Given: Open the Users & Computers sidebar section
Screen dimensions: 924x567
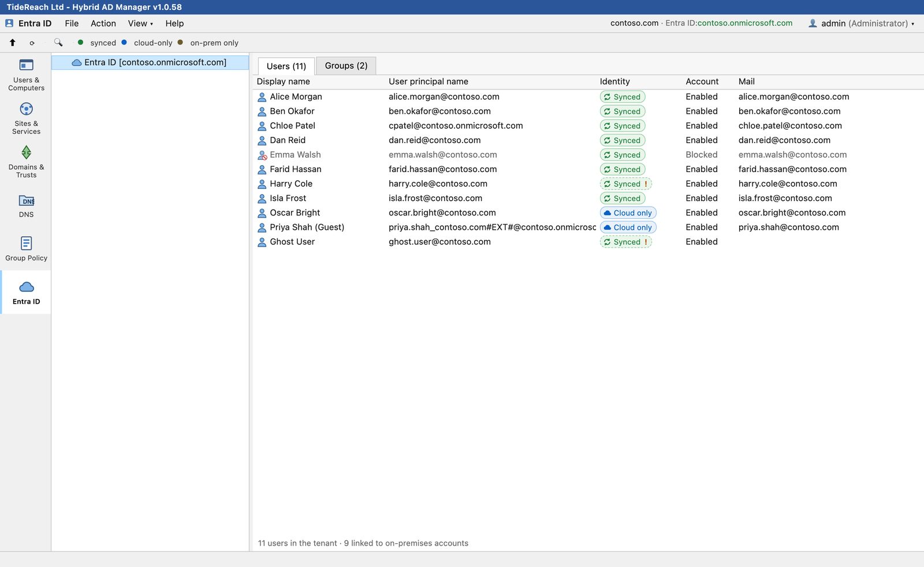Looking at the screenshot, I should point(26,75).
